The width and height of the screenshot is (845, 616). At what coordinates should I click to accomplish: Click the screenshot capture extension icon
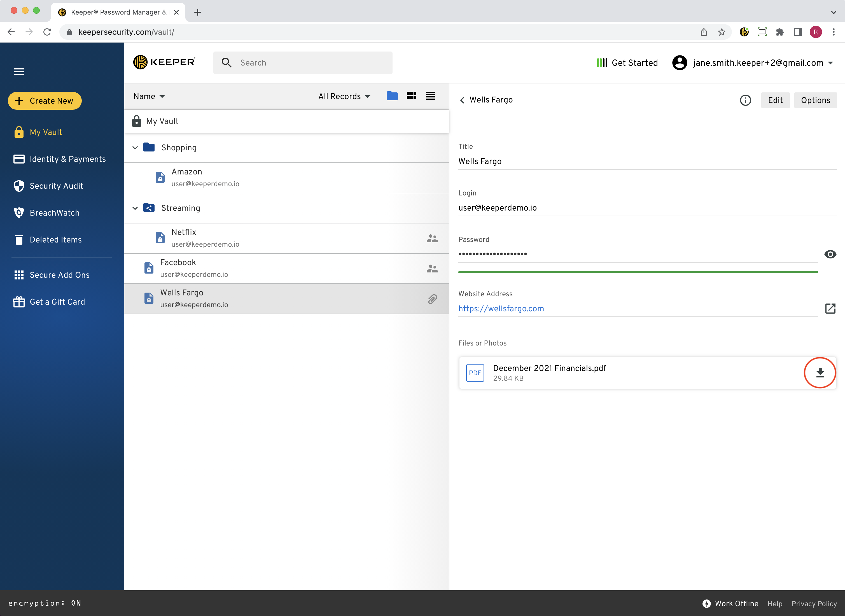762,32
